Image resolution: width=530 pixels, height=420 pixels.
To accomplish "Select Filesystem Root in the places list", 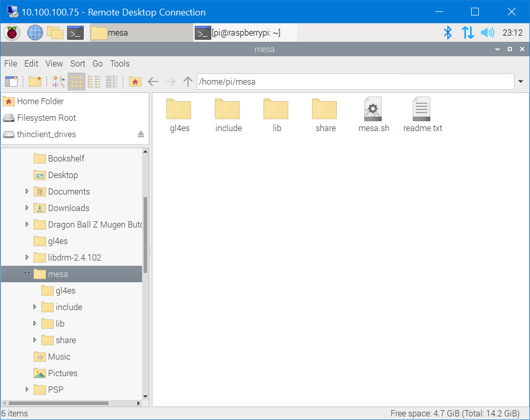I will pos(46,118).
